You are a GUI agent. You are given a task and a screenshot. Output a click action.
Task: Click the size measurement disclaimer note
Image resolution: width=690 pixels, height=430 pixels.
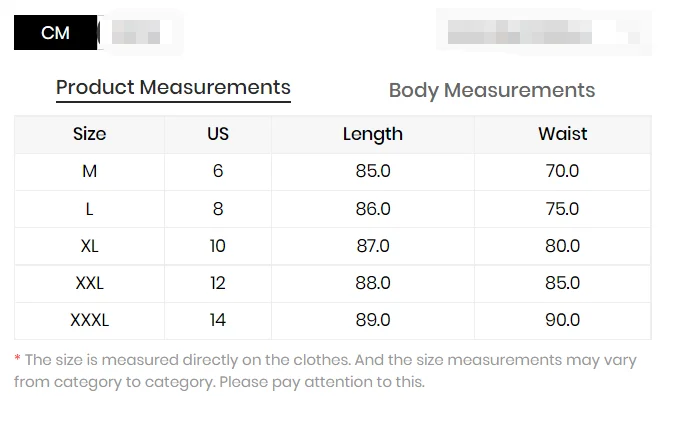[x=325, y=371]
